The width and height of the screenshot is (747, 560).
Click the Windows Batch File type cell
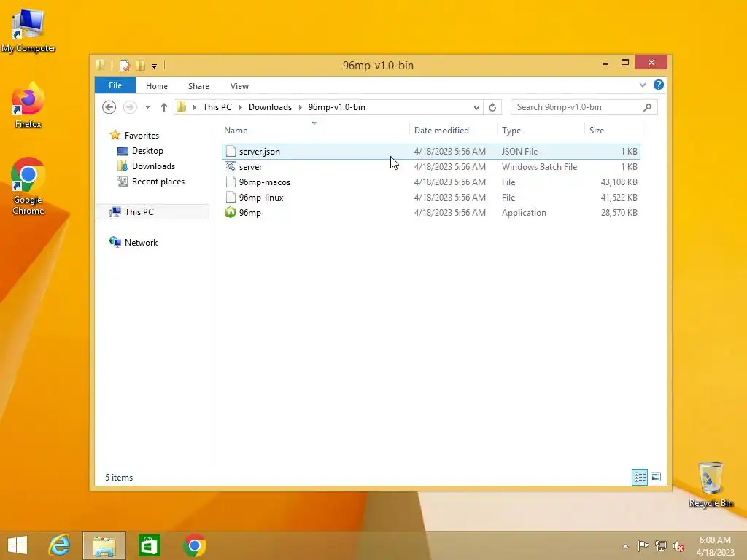(x=539, y=167)
